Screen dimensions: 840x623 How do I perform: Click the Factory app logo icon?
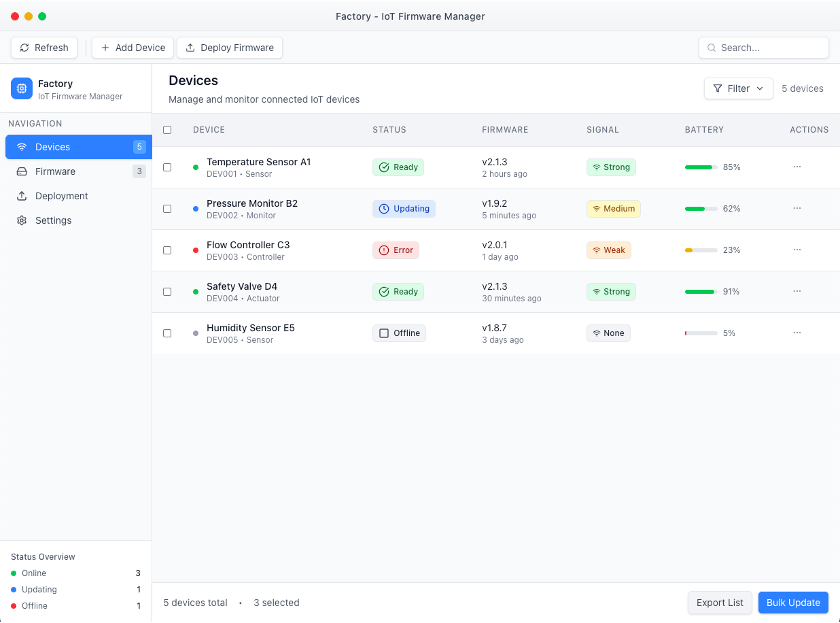21,88
